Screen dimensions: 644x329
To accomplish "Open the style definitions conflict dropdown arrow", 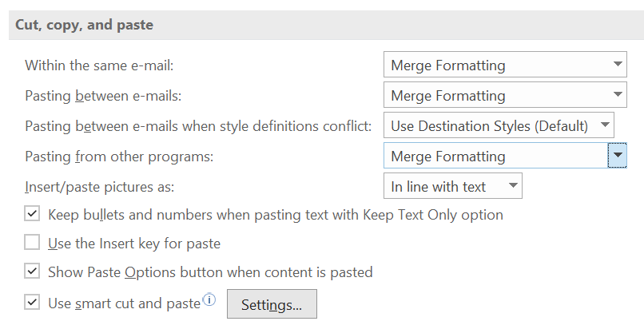I will tap(605, 125).
